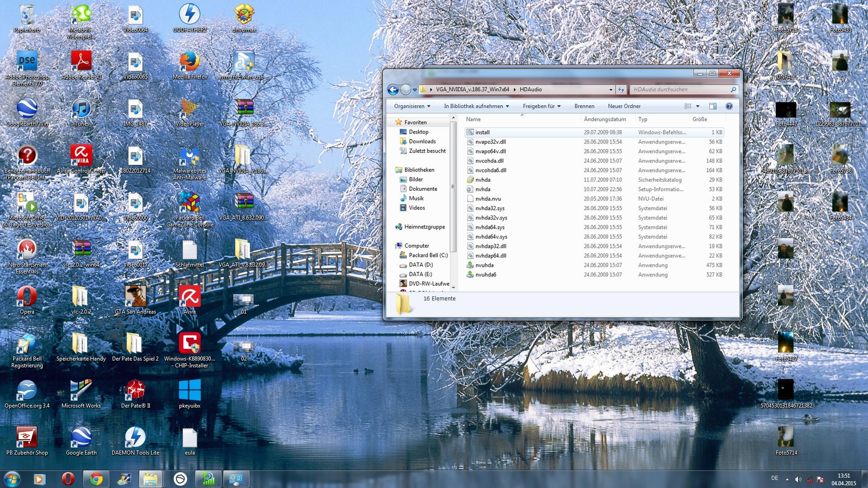Click the VGA_NVIDIA_v.186.37_Win7x64 breadcrumb
868x488 pixels.
coord(473,90)
